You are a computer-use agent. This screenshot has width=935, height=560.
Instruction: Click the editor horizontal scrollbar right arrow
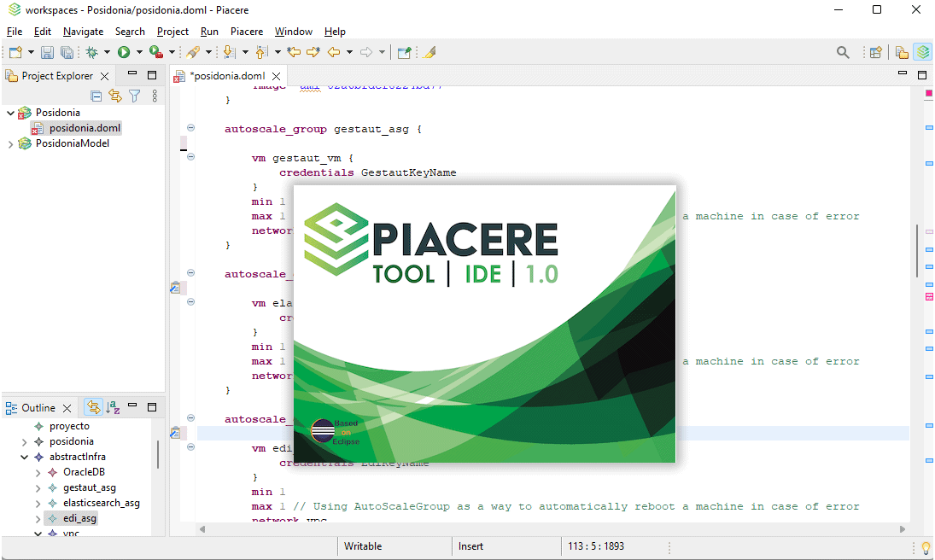coord(903,529)
